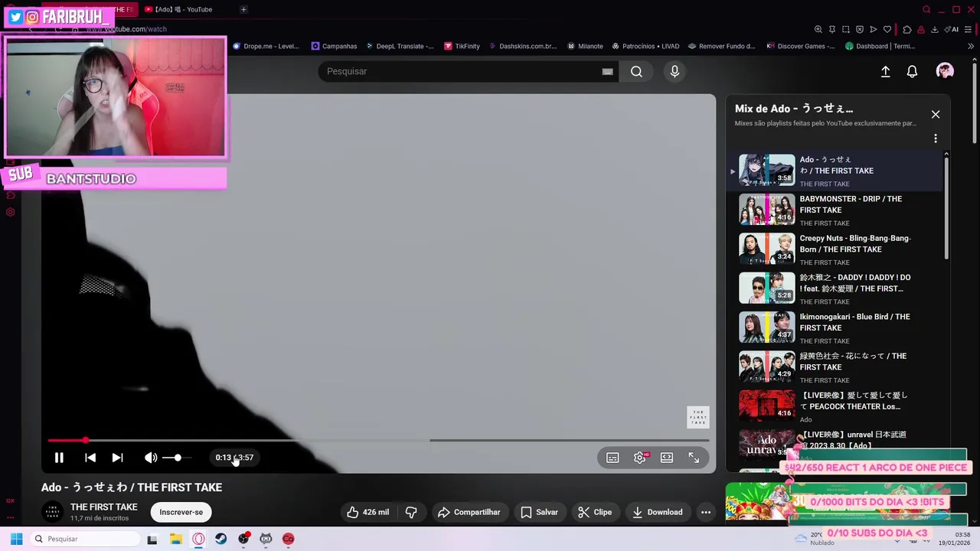Toggle subtitles in the player

pyautogui.click(x=612, y=458)
